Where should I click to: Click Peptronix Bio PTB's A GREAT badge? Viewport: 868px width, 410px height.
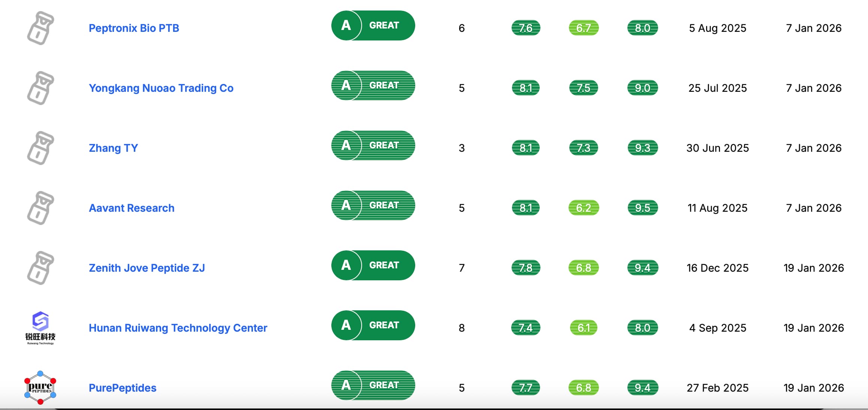coord(373,25)
